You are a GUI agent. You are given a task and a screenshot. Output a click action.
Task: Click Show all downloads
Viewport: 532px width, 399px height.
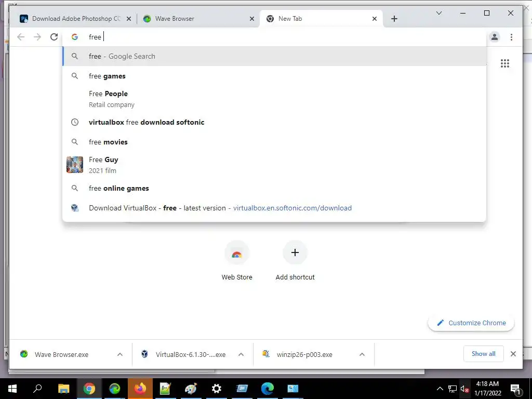pyautogui.click(x=484, y=354)
